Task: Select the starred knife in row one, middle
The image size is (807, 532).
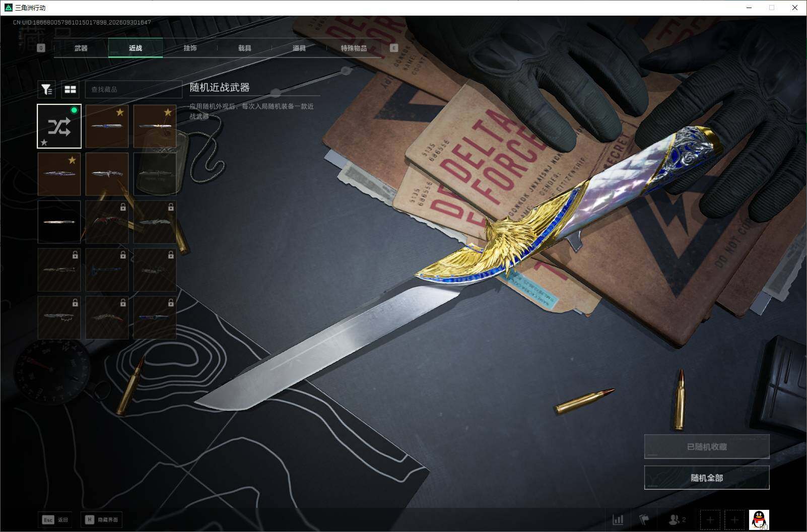Action: [107, 126]
